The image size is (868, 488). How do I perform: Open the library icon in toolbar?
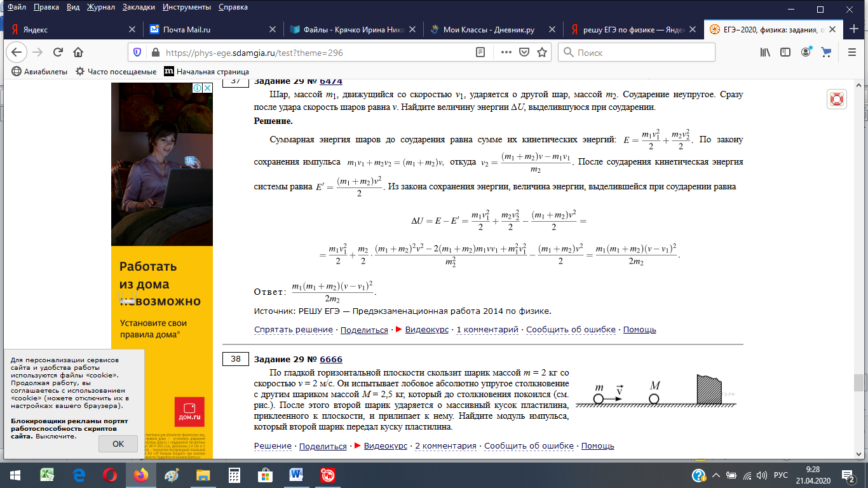click(x=765, y=53)
